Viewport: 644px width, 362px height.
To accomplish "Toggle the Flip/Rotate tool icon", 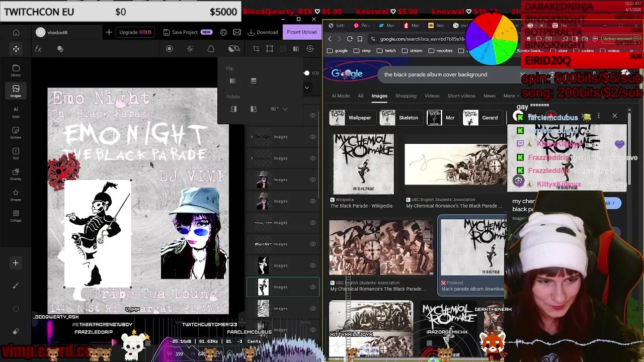I will (x=296, y=49).
